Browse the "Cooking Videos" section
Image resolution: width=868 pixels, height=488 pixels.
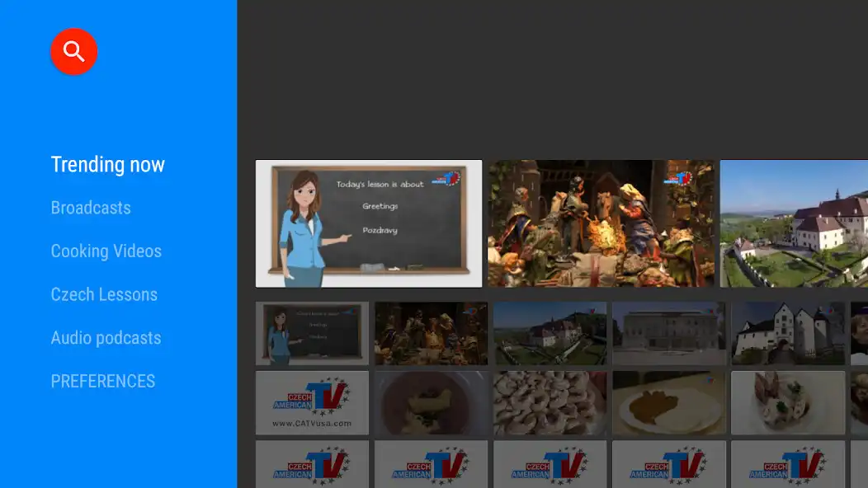pos(106,251)
